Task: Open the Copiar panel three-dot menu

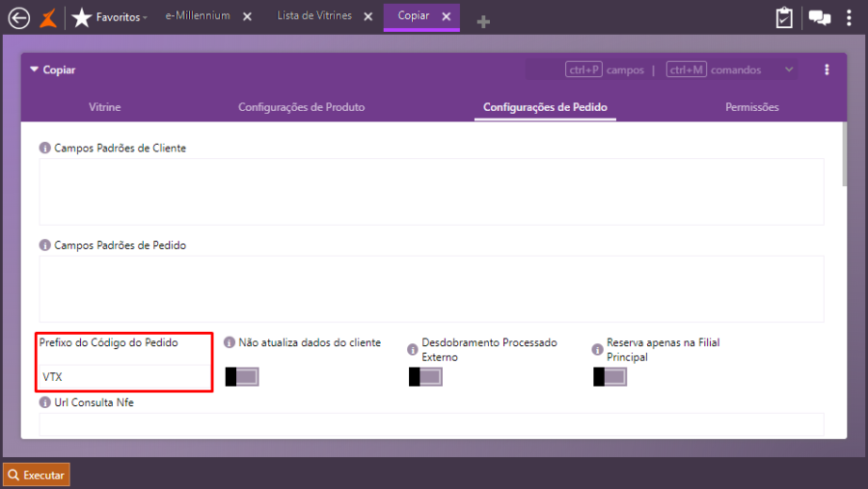Action: tap(827, 69)
